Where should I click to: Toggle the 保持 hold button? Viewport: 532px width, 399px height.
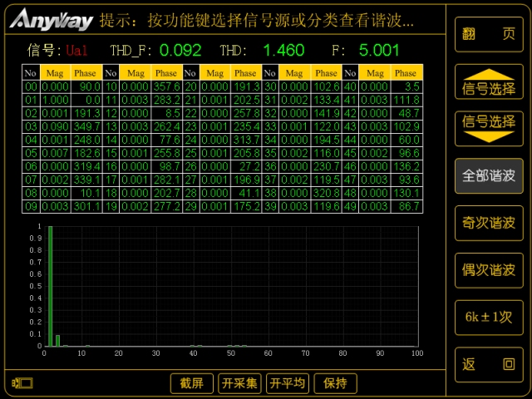pos(335,383)
